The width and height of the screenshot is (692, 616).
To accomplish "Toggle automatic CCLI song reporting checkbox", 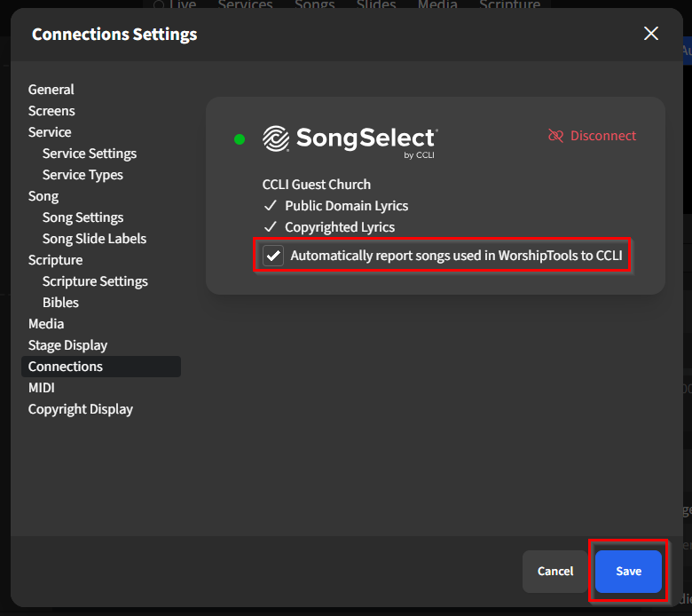I will click(273, 257).
